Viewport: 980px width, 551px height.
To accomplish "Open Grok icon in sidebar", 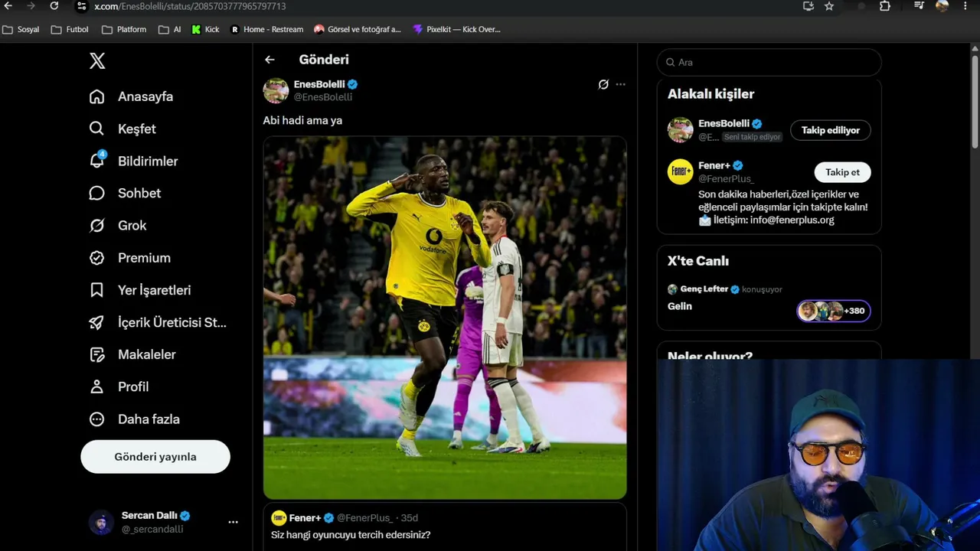I will [x=96, y=225].
